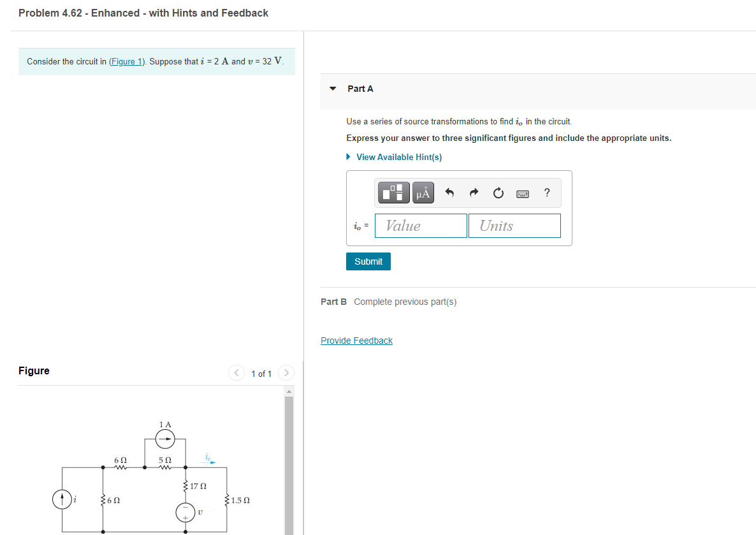Click the previous figure arrow
The image size is (756, 535).
pos(236,372)
